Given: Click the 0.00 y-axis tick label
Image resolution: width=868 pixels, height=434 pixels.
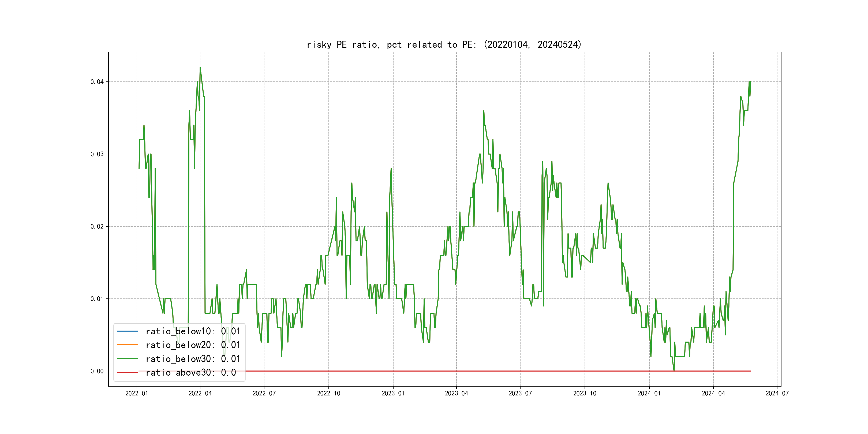Looking at the screenshot, I should click(x=97, y=371).
